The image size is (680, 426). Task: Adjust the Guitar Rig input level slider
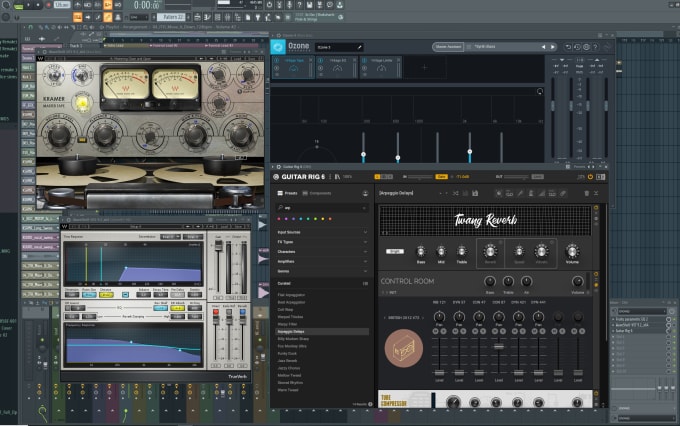pos(420,177)
